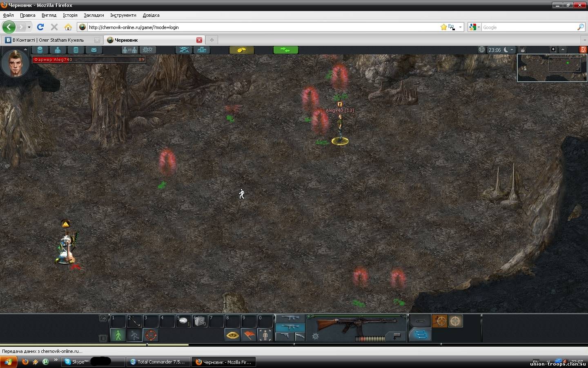Select first rifle weapon slot
Screen dimensions: 588x368
[x=290, y=318]
